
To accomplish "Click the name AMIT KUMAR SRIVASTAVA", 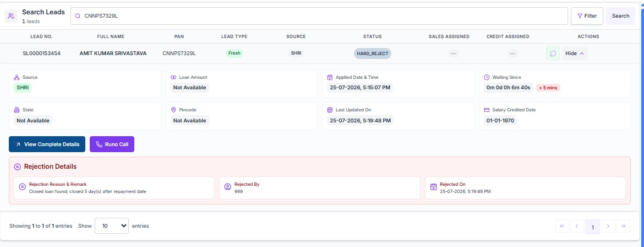I will (x=113, y=53).
